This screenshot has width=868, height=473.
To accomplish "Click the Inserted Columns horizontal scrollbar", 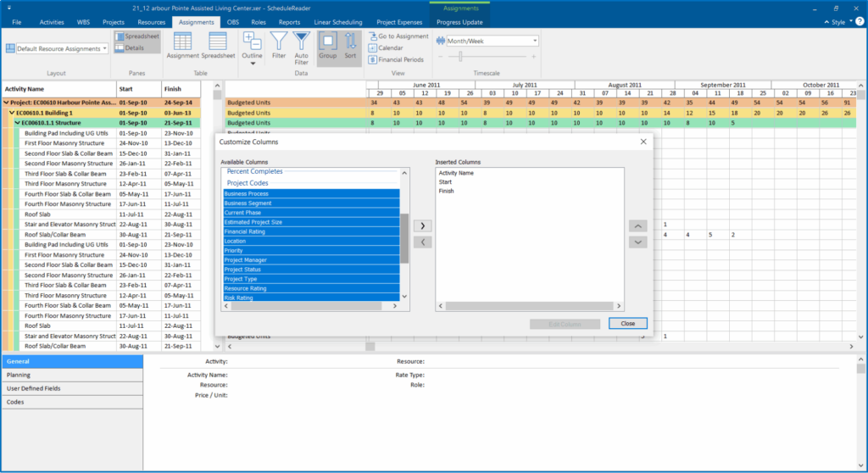I will (x=529, y=306).
